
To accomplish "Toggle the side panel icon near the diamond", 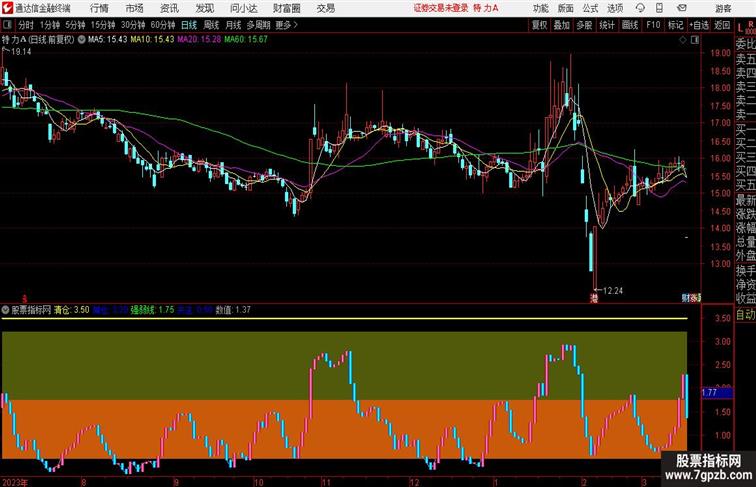I will coord(694,40).
